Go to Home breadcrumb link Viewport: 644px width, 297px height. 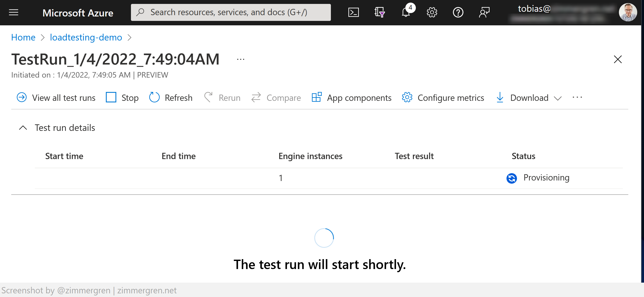pyautogui.click(x=23, y=37)
